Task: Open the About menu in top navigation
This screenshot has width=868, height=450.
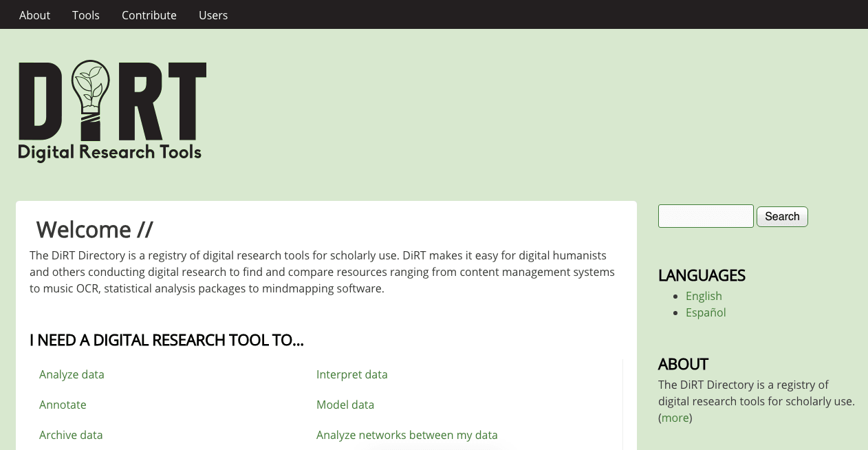Action: 34,15
